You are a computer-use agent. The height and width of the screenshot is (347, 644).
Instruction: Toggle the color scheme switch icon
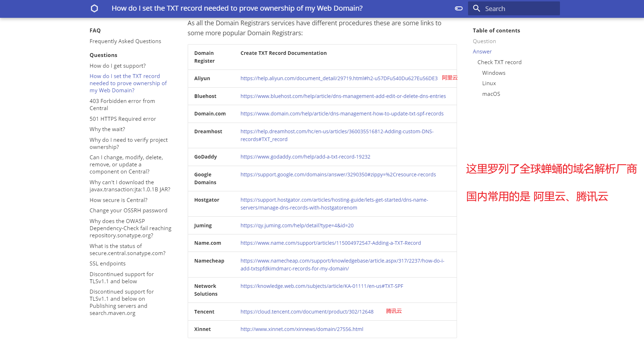click(x=459, y=8)
